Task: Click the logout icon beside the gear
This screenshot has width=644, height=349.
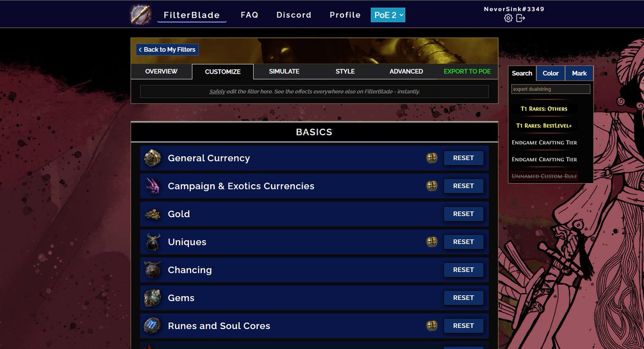Action: pyautogui.click(x=521, y=18)
